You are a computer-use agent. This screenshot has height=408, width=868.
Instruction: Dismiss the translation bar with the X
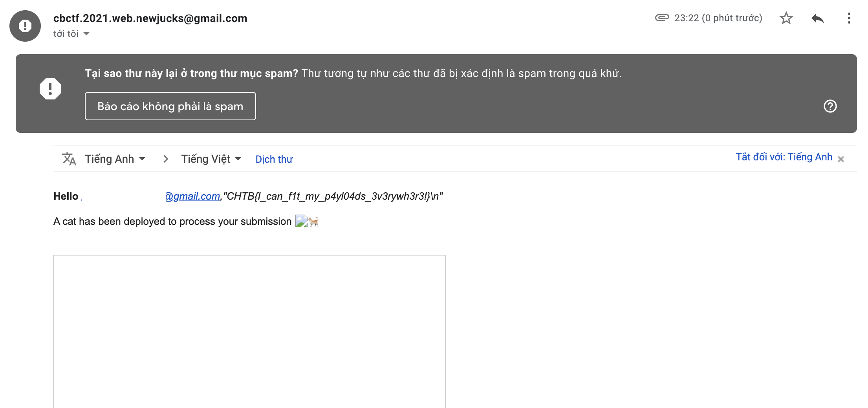(x=841, y=159)
